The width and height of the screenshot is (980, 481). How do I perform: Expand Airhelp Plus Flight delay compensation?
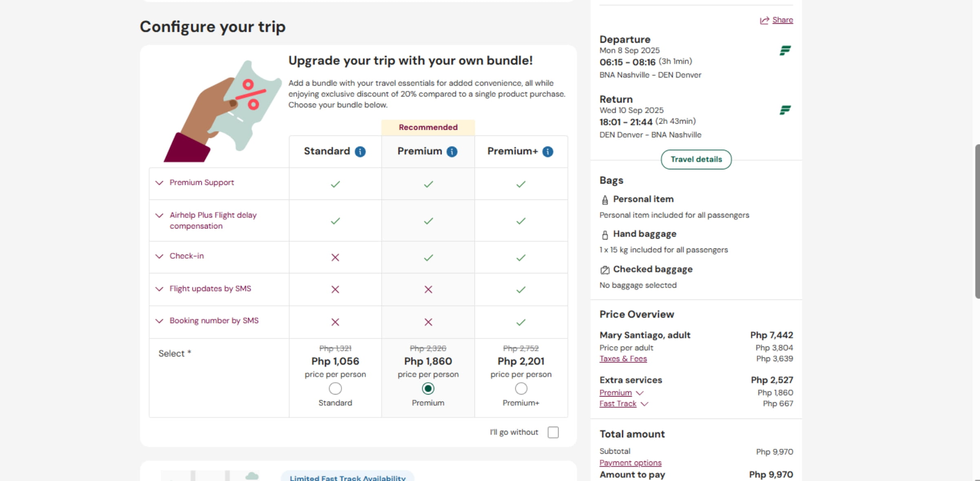point(159,215)
